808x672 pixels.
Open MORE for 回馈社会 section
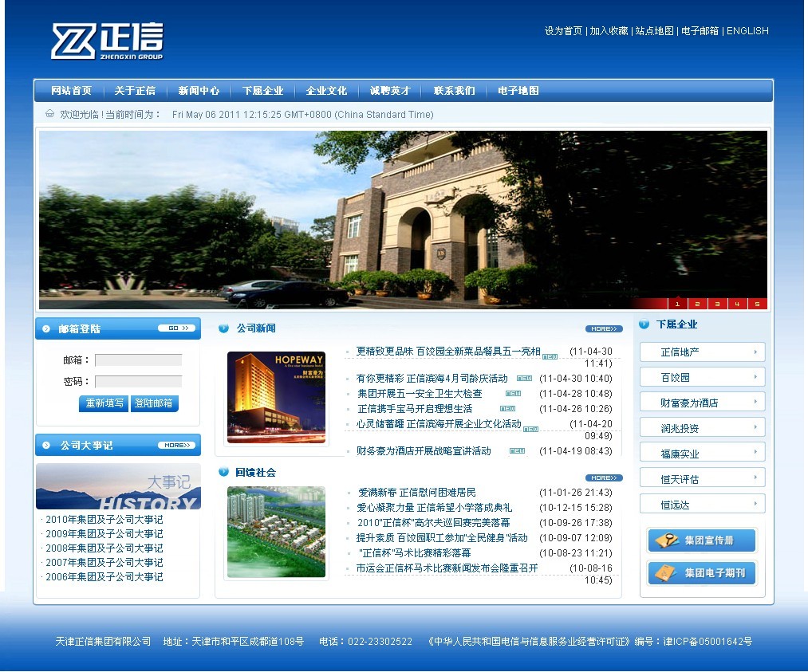604,477
